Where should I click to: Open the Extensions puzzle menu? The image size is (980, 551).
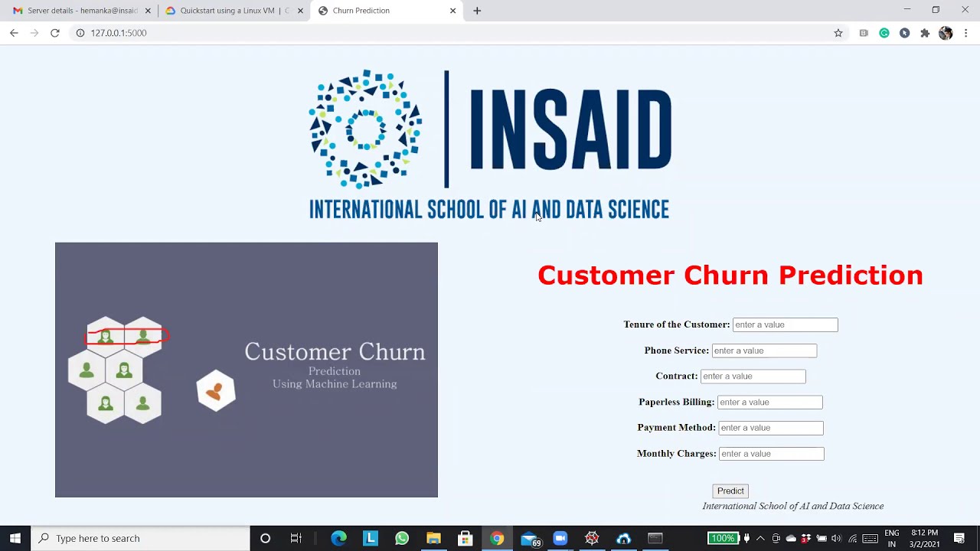pyautogui.click(x=925, y=33)
